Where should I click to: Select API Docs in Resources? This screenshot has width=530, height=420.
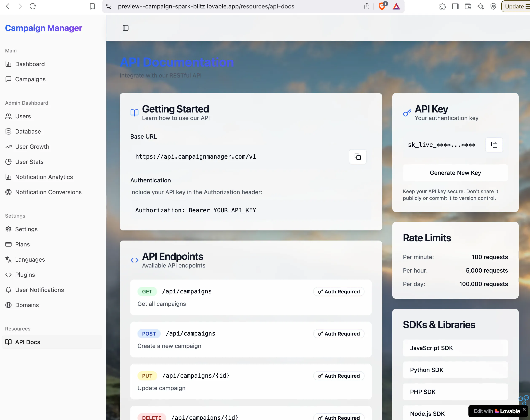point(52,342)
